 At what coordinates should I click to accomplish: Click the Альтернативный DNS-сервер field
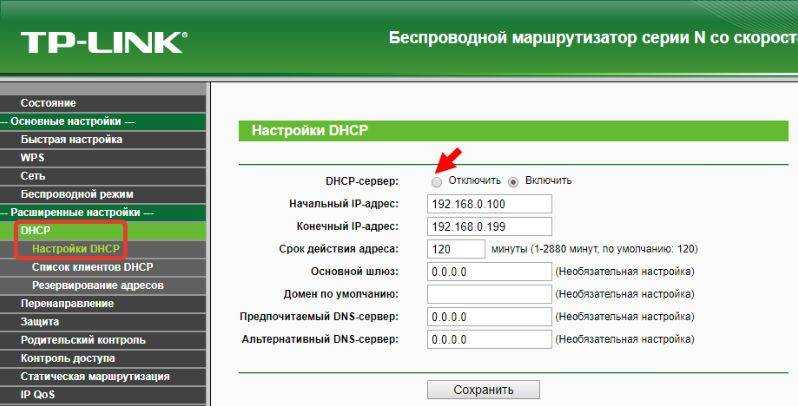[x=490, y=339]
